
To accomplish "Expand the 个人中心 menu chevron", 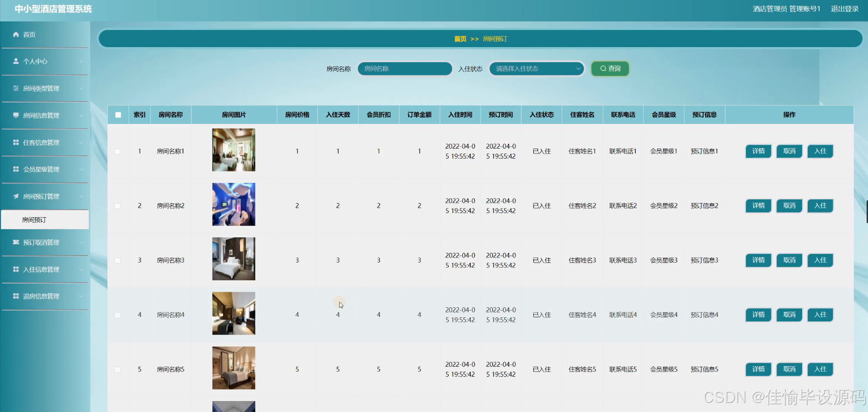I will [81, 61].
